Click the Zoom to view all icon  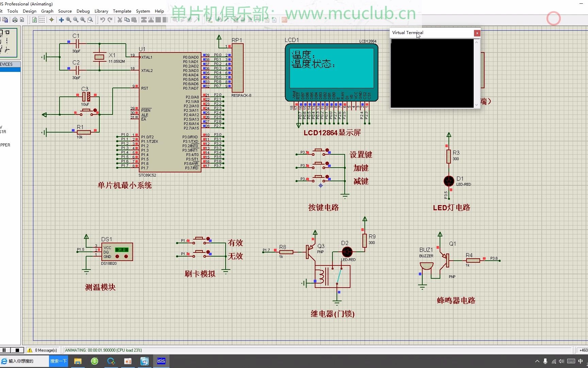(83, 20)
